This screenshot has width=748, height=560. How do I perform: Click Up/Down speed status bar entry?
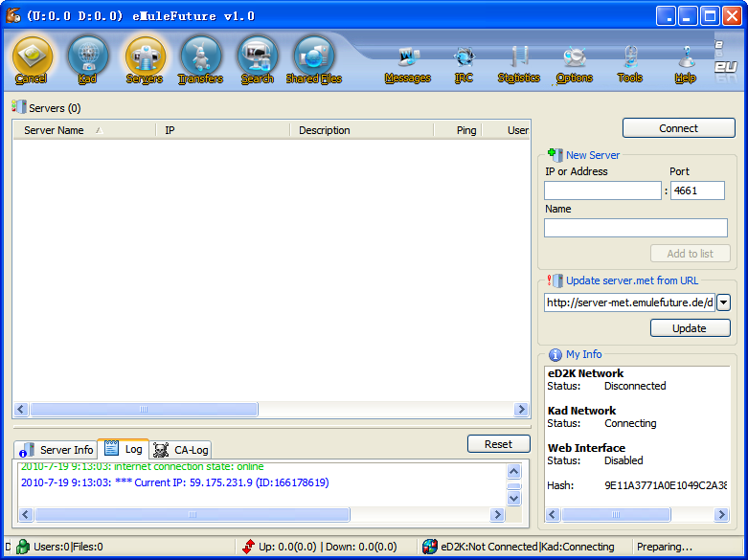point(328,547)
